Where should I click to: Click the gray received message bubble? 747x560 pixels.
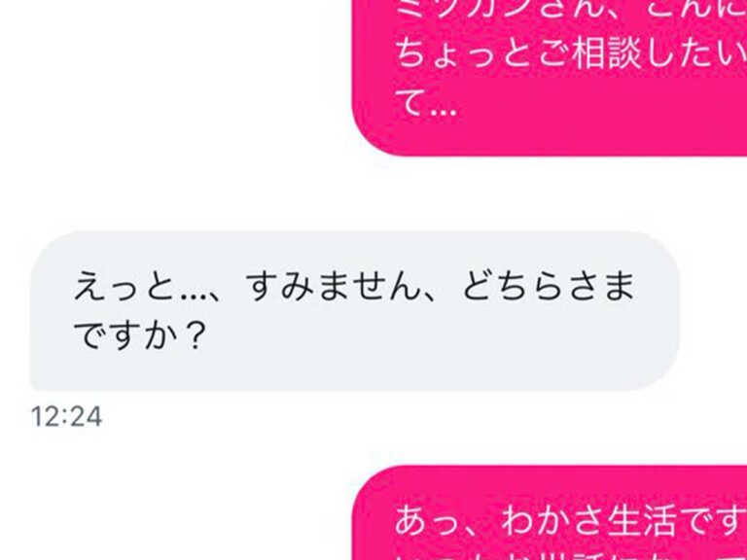[355, 310]
